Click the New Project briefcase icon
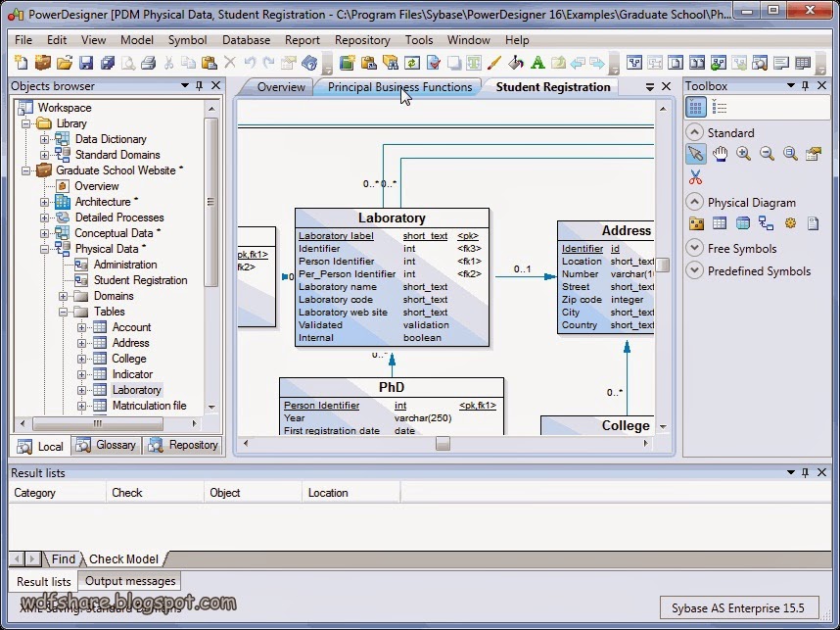This screenshot has width=840, height=630. 42,63
